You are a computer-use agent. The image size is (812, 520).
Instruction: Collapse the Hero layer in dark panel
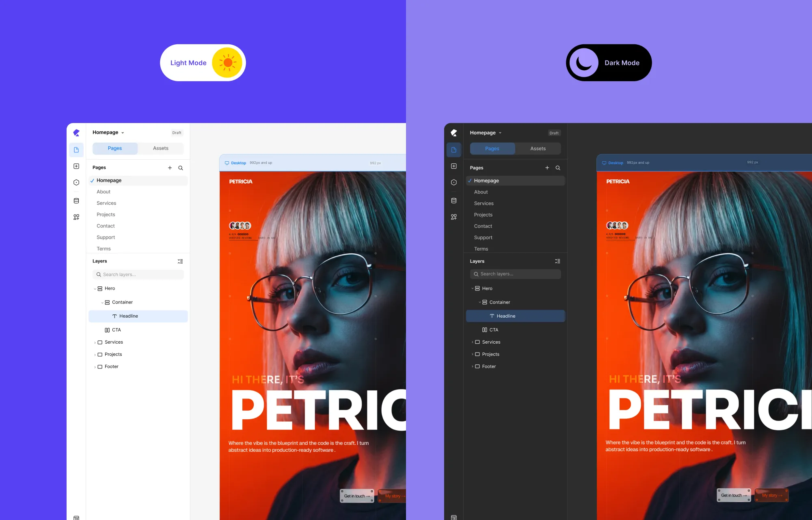click(473, 288)
